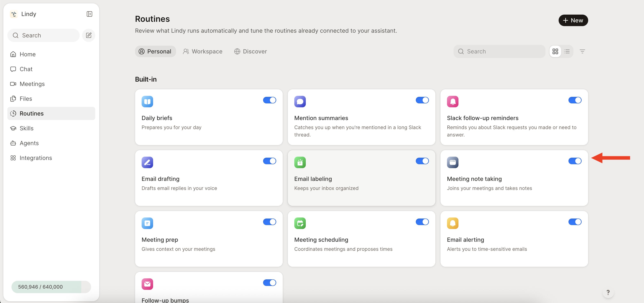Click the Routines page heading
Viewport: 644px width, 303px height.
pyautogui.click(x=152, y=19)
